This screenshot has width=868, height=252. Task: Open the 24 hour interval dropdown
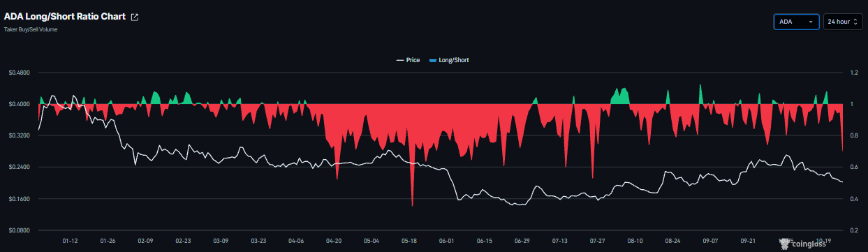pyautogui.click(x=843, y=22)
